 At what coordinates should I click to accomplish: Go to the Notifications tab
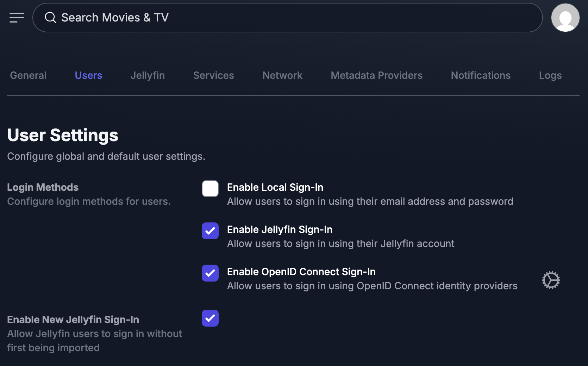tap(481, 75)
